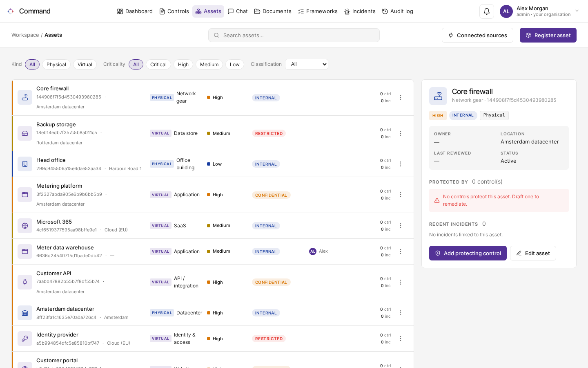Image resolution: width=588 pixels, height=368 pixels.
Task: Filter Kind by Virtual
Action: (x=85, y=65)
